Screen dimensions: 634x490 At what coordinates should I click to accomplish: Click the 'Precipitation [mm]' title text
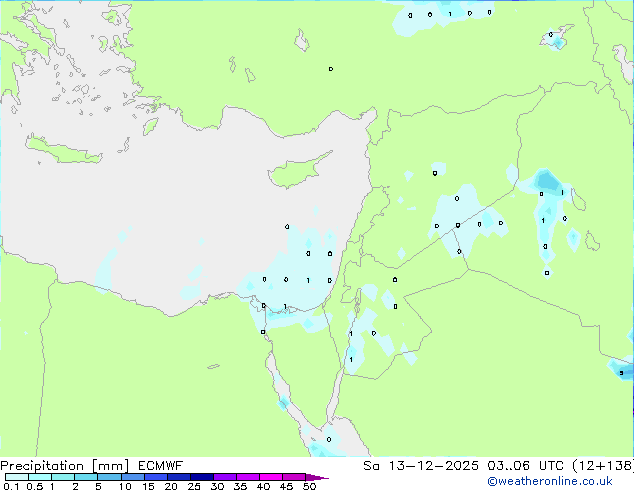coord(65,466)
